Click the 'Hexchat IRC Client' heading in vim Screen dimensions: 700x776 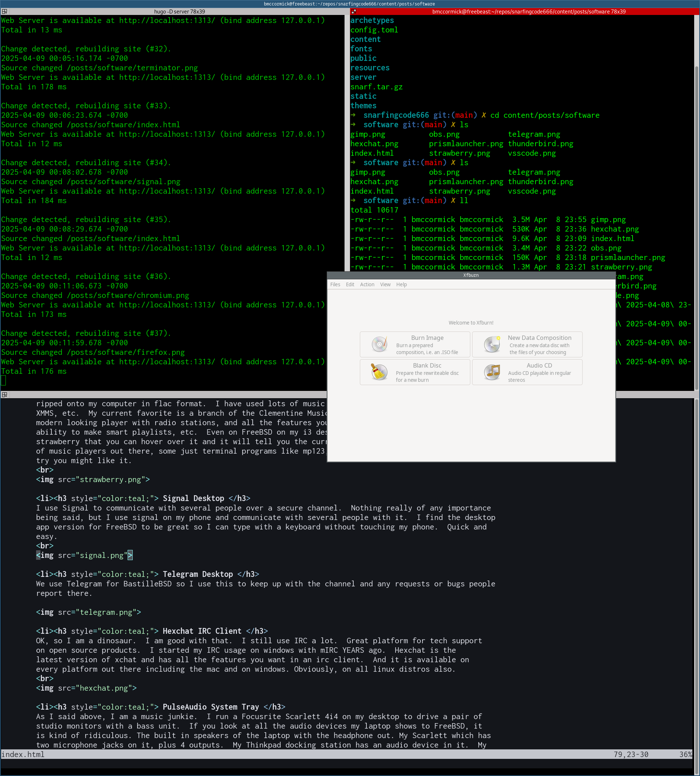pos(202,631)
